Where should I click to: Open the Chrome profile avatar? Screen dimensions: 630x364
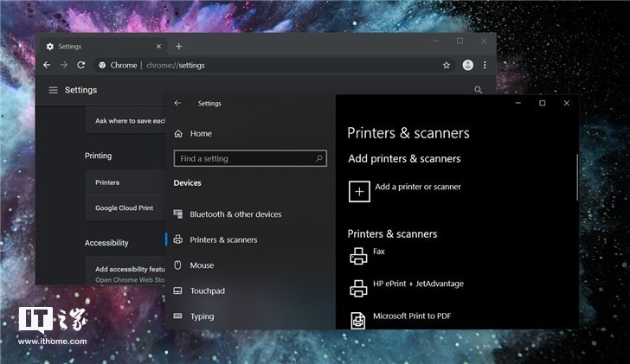tap(467, 65)
